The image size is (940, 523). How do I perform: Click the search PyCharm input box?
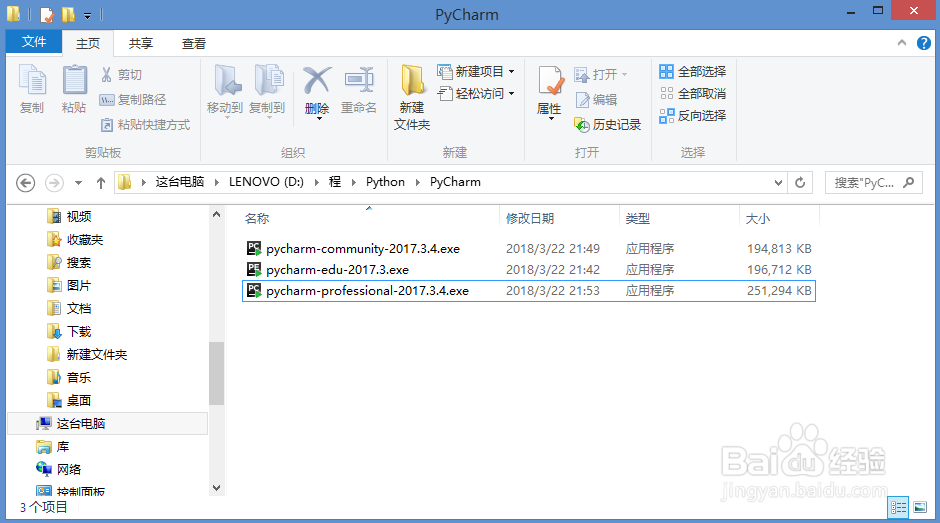pyautogui.click(x=873, y=182)
